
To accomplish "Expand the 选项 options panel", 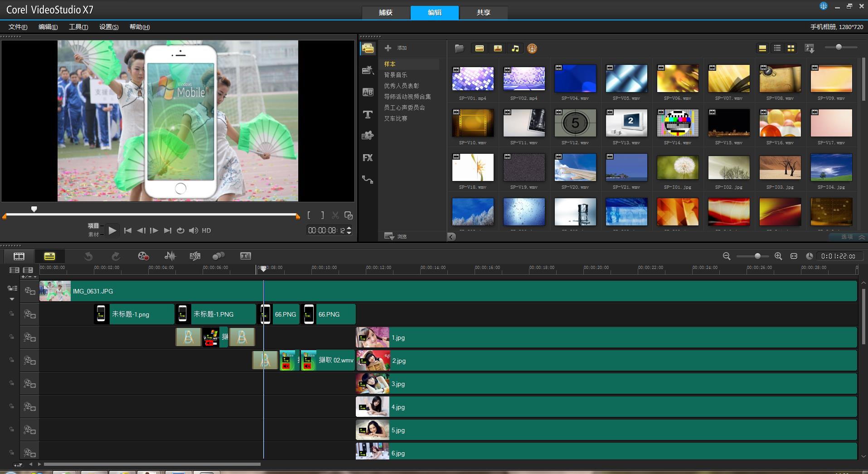I will [x=847, y=237].
